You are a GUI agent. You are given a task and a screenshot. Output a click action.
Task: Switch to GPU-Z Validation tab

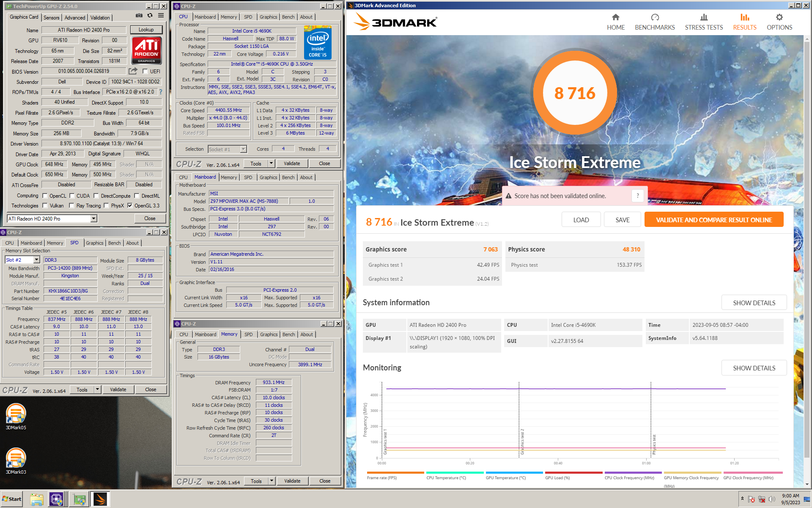pos(100,17)
